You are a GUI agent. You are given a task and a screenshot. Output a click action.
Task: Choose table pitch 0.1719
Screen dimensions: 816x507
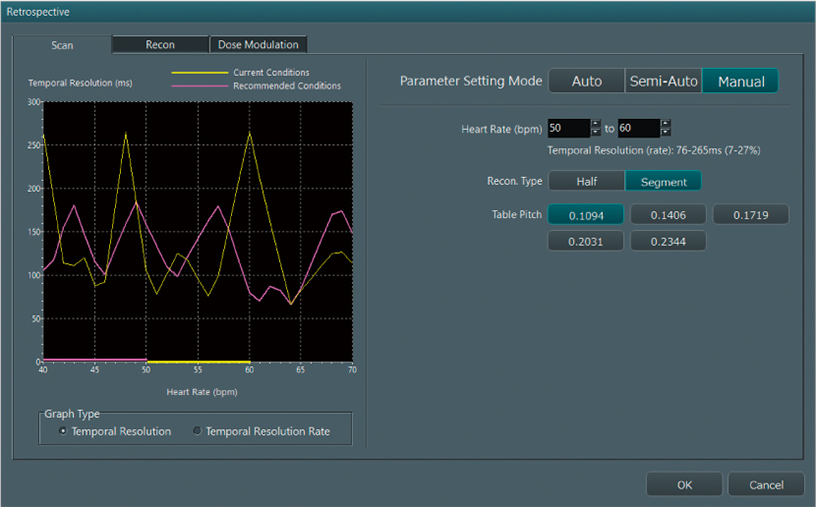[751, 215]
